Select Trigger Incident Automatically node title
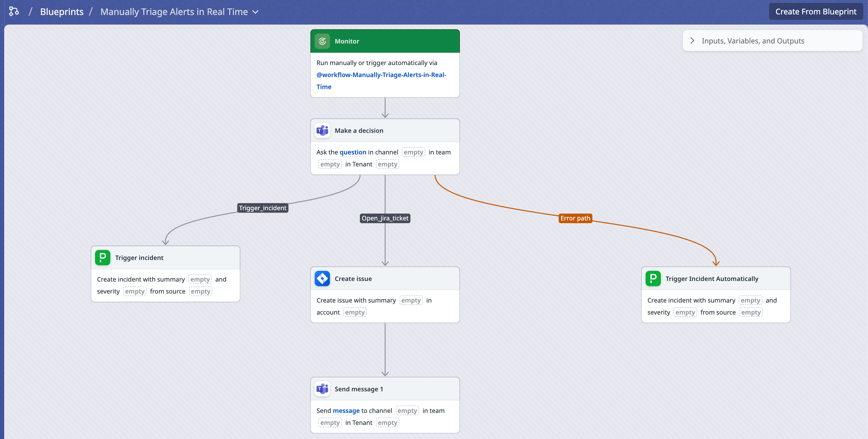Screen dimensions: 868x439 pyautogui.click(x=712, y=279)
